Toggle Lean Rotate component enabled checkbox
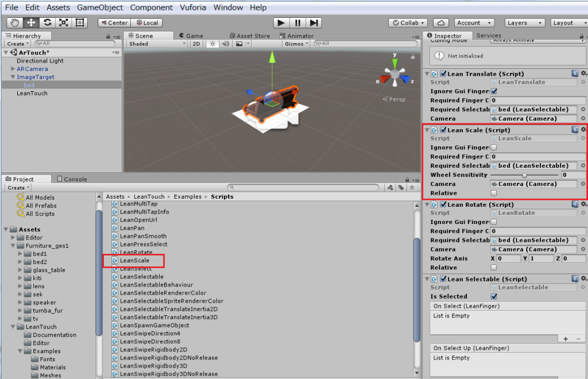This screenshot has width=588, height=379. click(x=443, y=204)
